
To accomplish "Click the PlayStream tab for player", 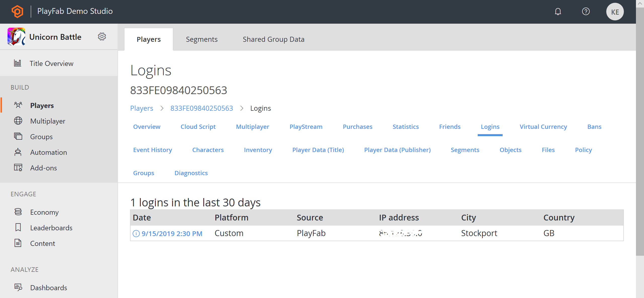I will click(x=306, y=126).
